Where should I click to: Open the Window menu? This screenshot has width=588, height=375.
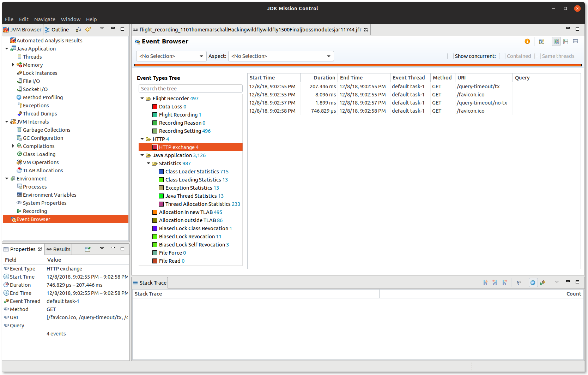point(71,19)
